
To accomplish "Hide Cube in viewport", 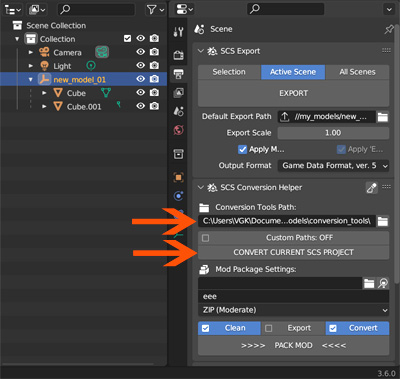I will (141, 93).
